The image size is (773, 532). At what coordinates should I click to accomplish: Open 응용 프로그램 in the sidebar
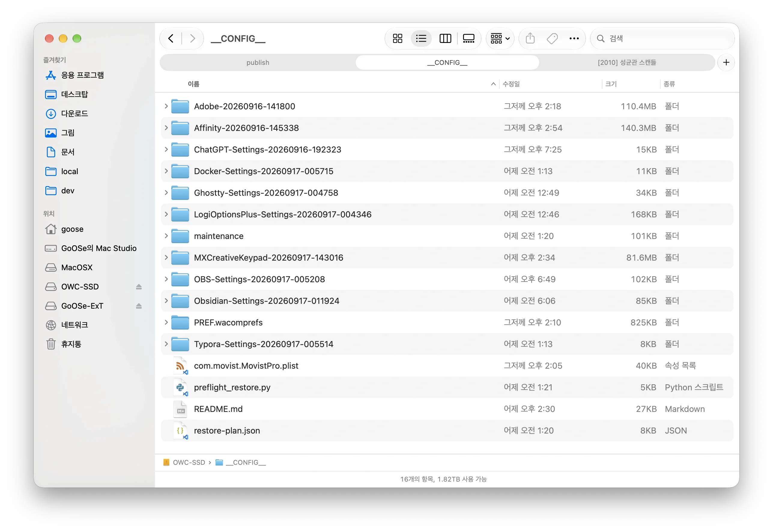[74, 75]
